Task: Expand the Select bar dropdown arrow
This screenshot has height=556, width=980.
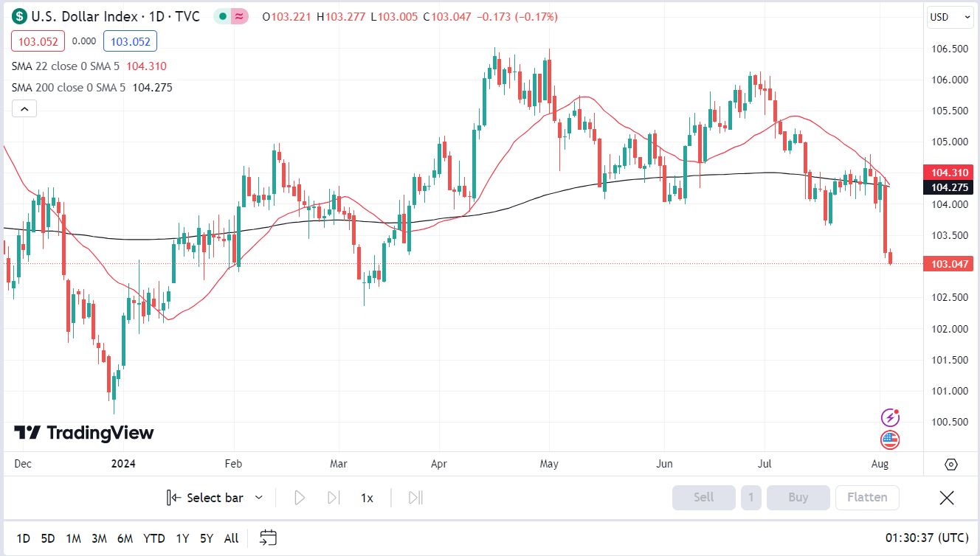Action: 259,498
